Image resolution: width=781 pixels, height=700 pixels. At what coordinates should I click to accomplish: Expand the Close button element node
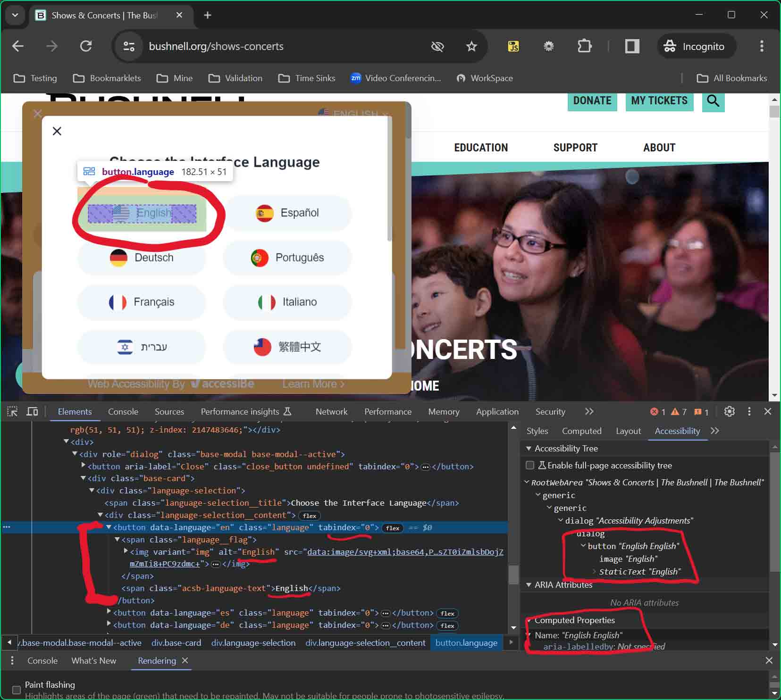pyautogui.click(x=84, y=466)
